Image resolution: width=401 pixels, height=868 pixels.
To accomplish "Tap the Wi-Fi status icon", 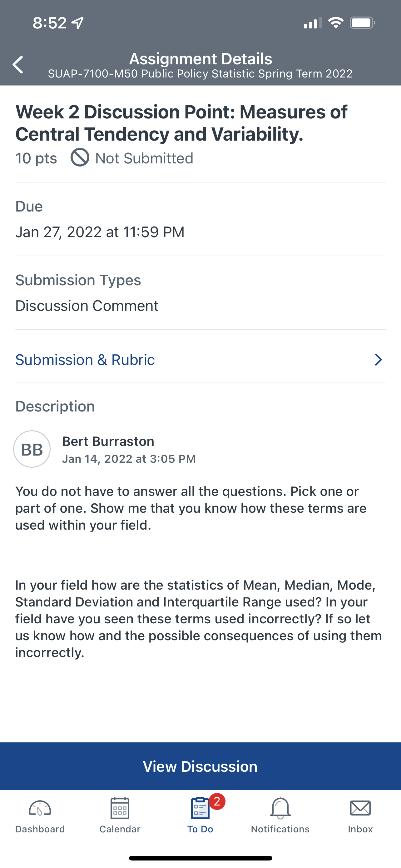I will [335, 23].
